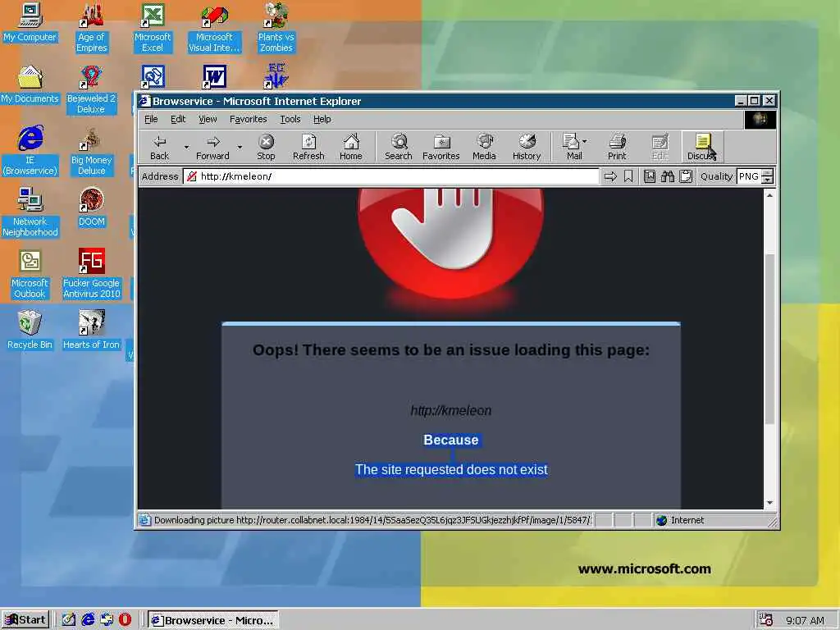Open the Favorites menu
Screen dimensions: 840x630
click(x=248, y=120)
